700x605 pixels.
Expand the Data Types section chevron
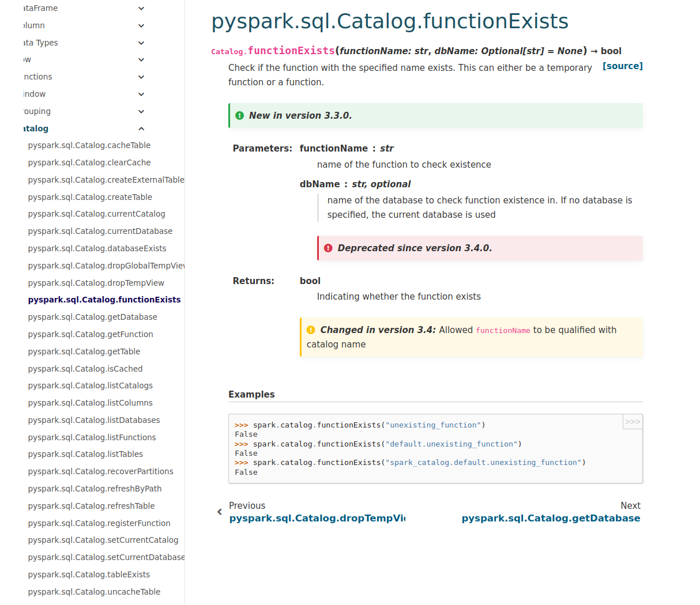[x=141, y=43]
